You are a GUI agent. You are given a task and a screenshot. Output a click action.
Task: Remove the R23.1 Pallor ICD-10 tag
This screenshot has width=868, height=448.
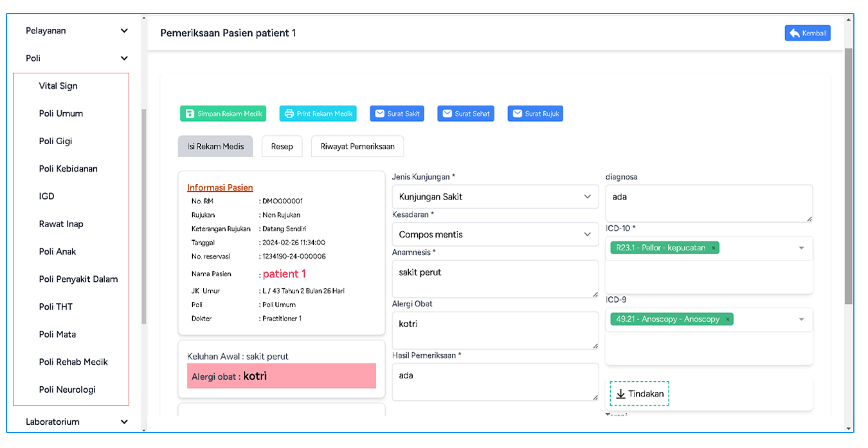(x=713, y=248)
